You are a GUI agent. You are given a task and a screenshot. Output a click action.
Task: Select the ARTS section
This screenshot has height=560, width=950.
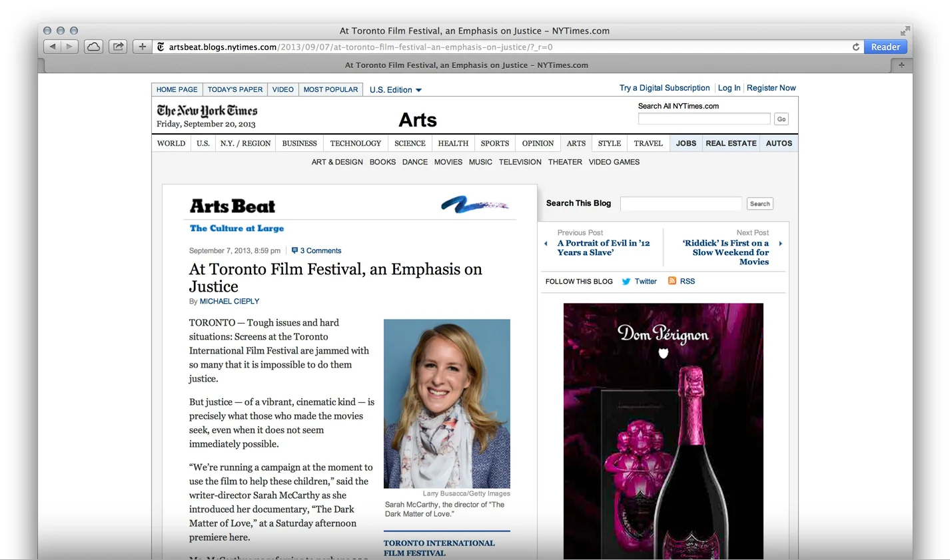point(576,143)
